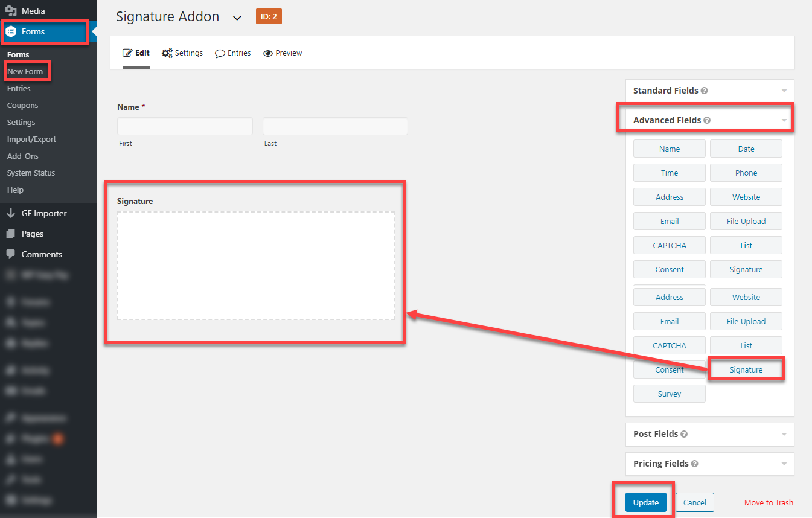Click the First name input field
Screen dimensions: 812x518
(185, 126)
